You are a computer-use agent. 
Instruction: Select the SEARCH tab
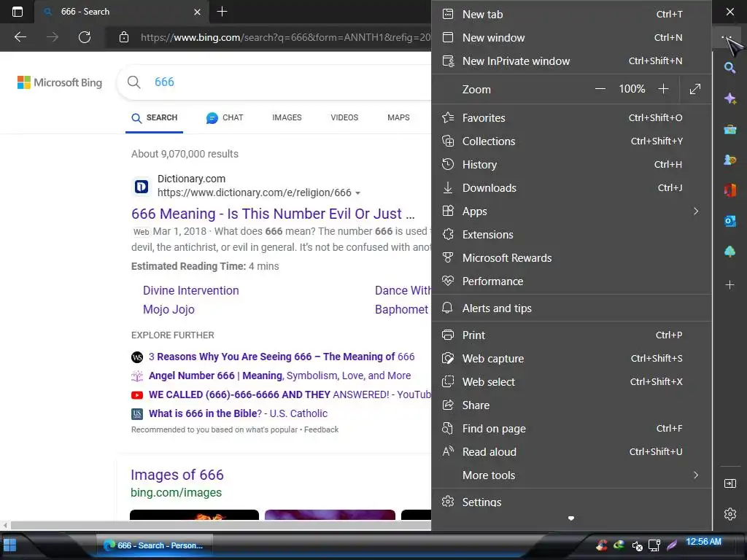click(x=155, y=118)
